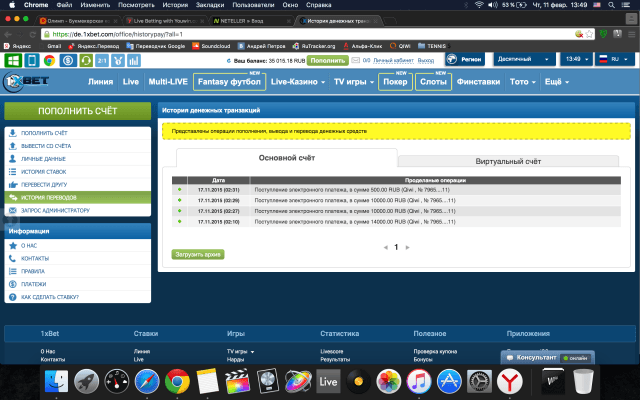
Task: Open the Регион selector
Action: click(465, 59)
